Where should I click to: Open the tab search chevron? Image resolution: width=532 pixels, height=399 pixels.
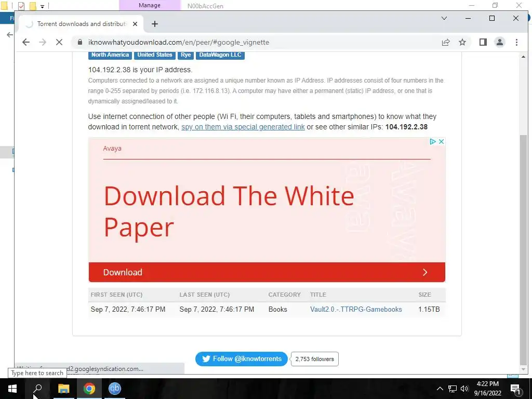point(444,18)
